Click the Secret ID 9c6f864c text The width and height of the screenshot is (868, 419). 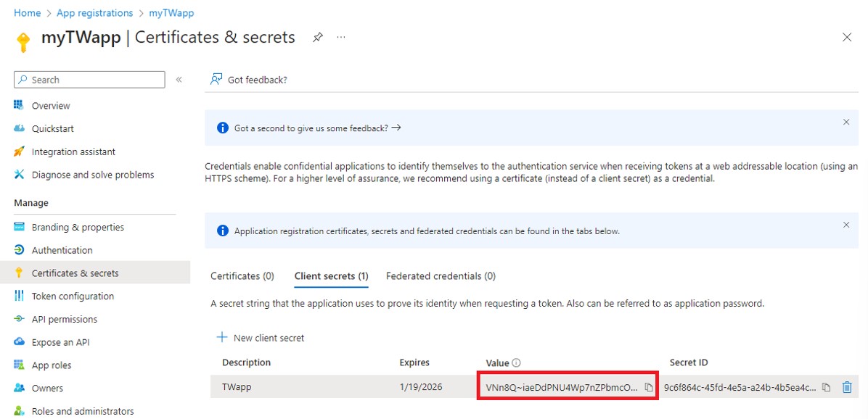pos(740,388)
